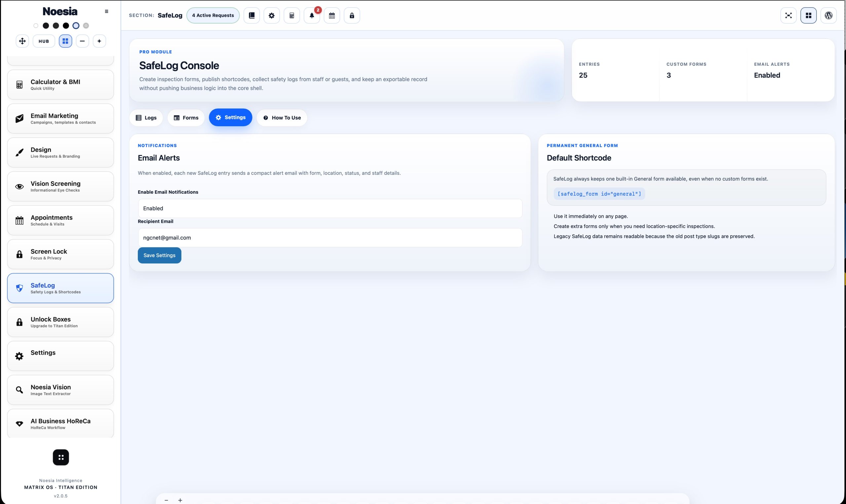Open the calendar icon in top toolbar

[x=332, y=15]
